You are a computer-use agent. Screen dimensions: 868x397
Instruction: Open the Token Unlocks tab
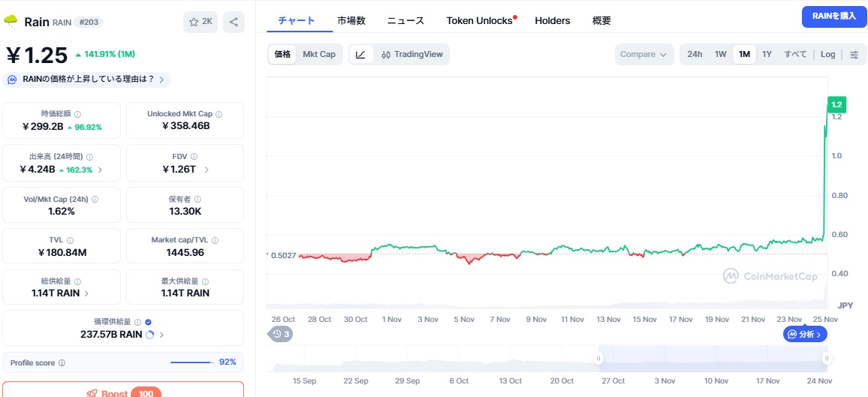point(479,20)
